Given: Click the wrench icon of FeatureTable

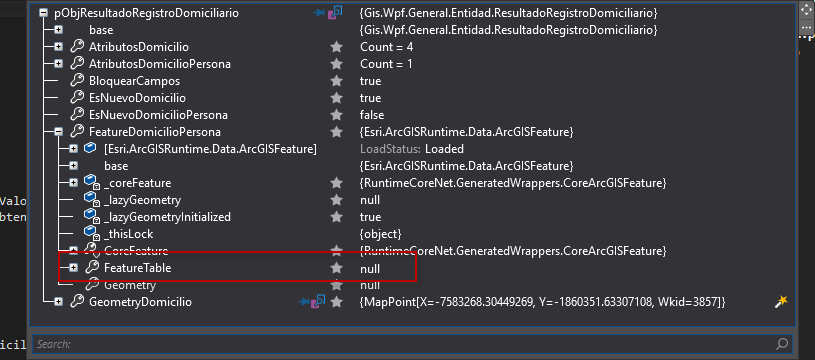Looking at the screenshot, I should tap(92, 268).
